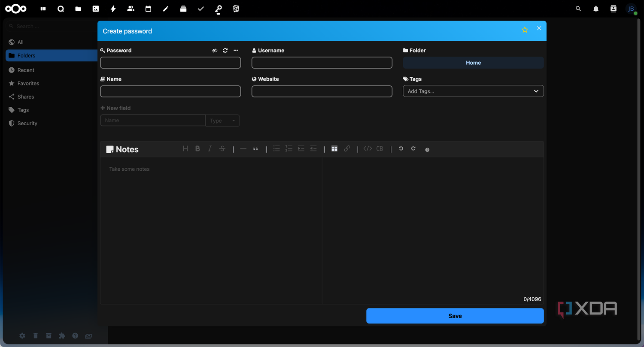
Task: Open the Calendar app
Action: (148, 9)
